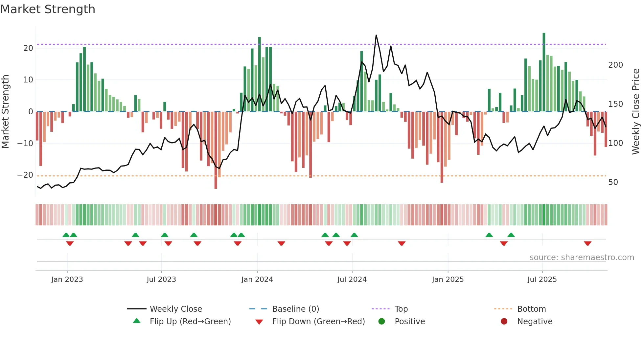Click the last green flip-up triangle before Jul 2025

511,235
